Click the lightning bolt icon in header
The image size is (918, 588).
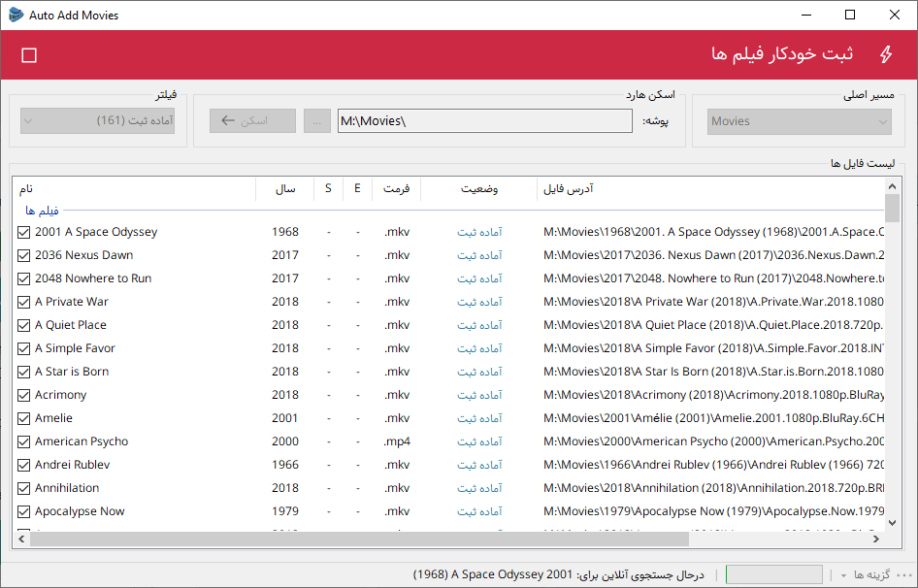[886, 54]
